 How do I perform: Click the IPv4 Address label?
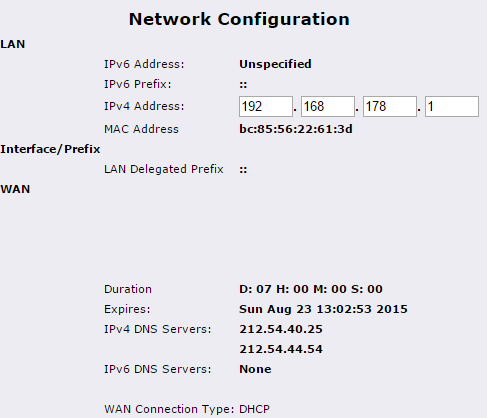pos(144,106)
